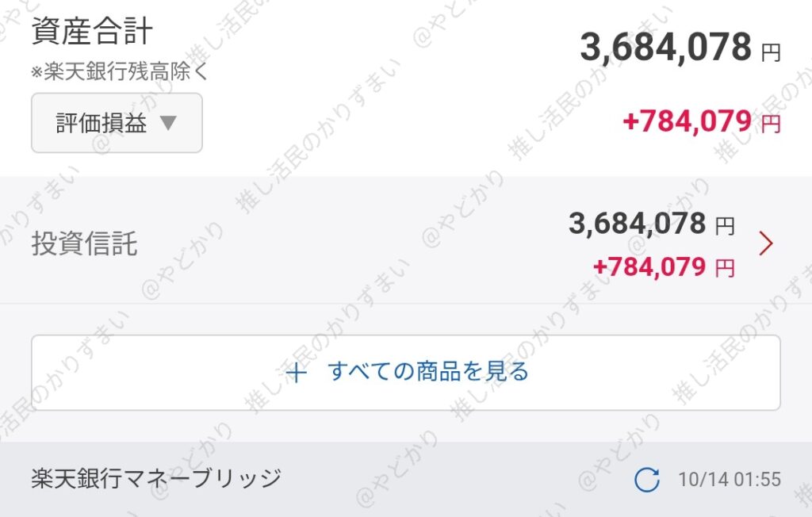The height and width of the screenshot is (517, 812).
Task: Click the 資産合計 heading
Action: pos(92,32)
